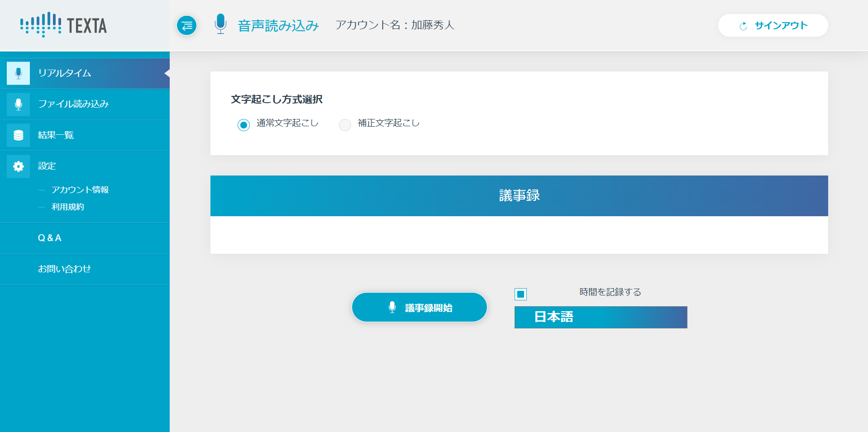Click the 設定 gear icon
The height and width of the screenshot is (432, 868).
pyautogui.click(x=18, y=166)
